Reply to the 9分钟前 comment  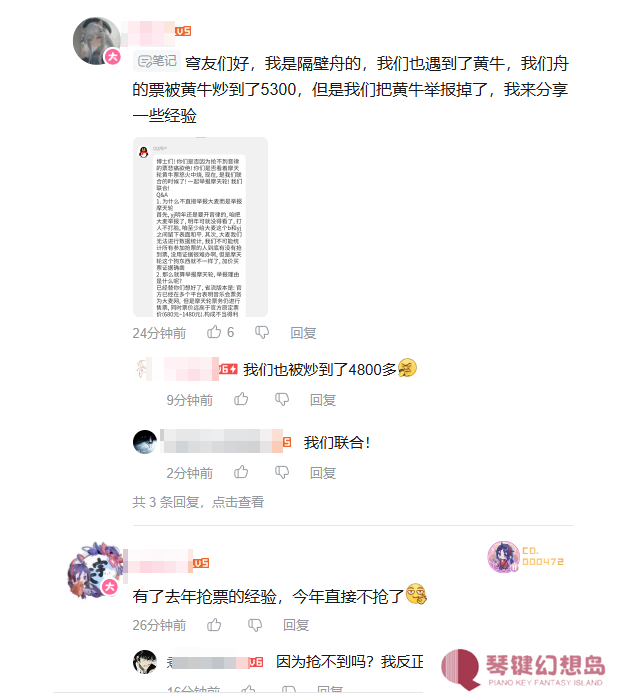(323, 400)
